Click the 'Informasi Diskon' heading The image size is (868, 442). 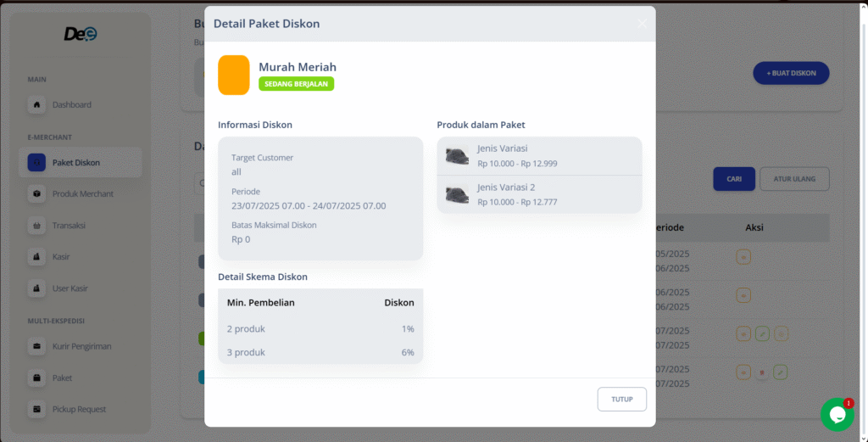255,126
